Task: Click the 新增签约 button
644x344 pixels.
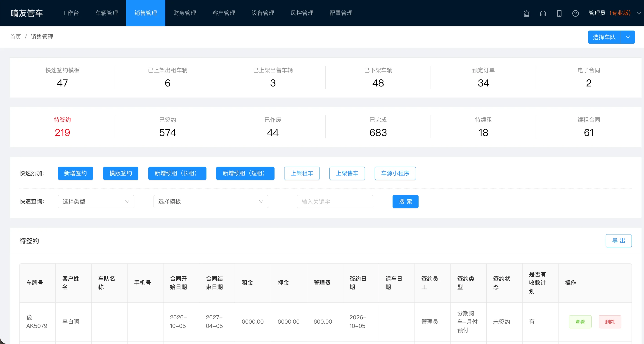Action: (x=75, y=173)
